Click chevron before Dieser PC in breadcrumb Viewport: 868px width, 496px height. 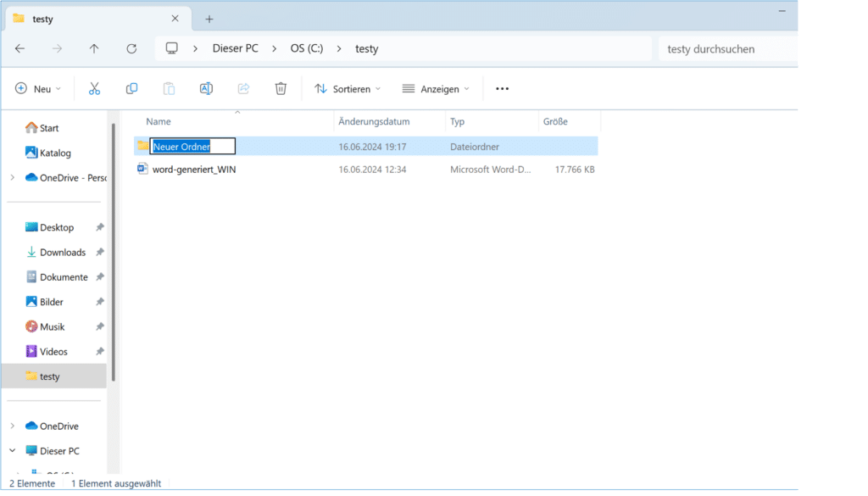click(195, 48)
